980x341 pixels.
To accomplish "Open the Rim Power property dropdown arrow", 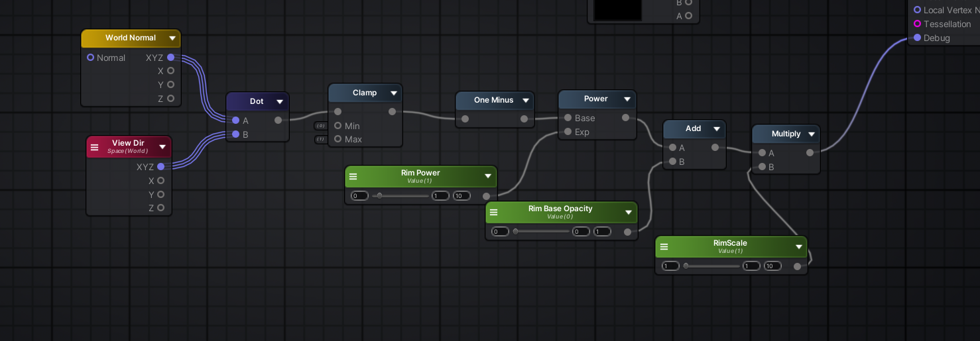I will point(488,176).
